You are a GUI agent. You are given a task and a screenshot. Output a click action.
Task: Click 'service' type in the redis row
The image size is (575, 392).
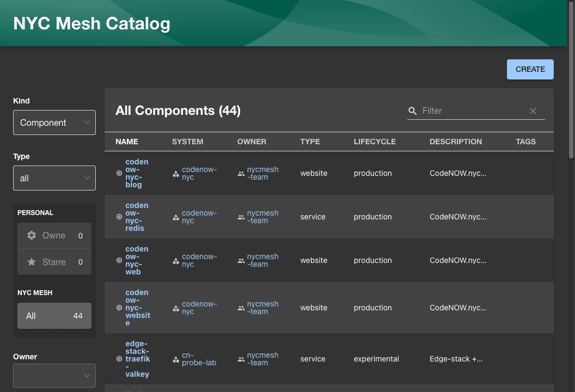tap(313, 217)
